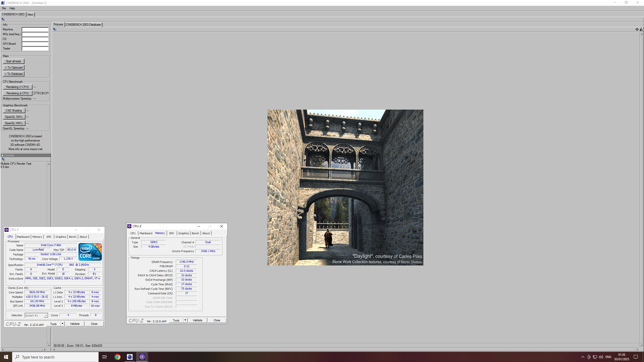Click Tools button in CPU-Z Memory window
644x362 pixels.
coord(176,320)
